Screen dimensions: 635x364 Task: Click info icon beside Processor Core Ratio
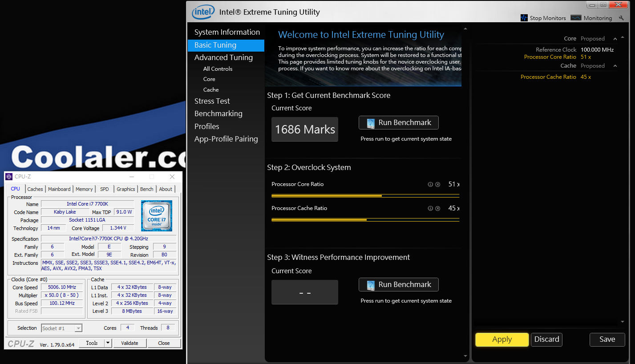tap(430, 184)
